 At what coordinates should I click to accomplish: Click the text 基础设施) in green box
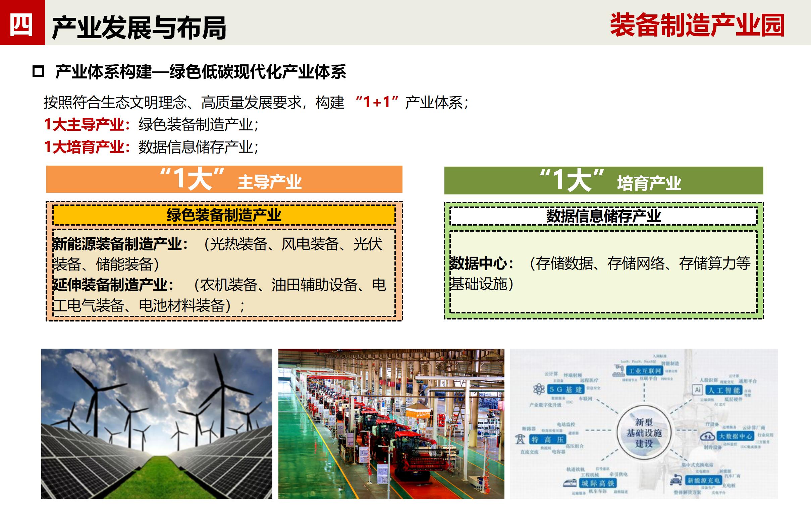click(482, 284)
